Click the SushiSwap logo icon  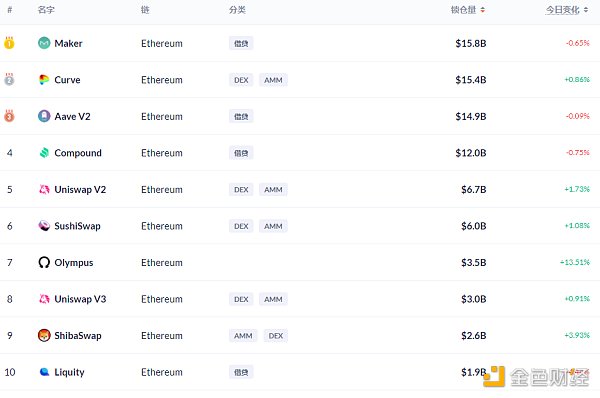[x=44, y=226]
